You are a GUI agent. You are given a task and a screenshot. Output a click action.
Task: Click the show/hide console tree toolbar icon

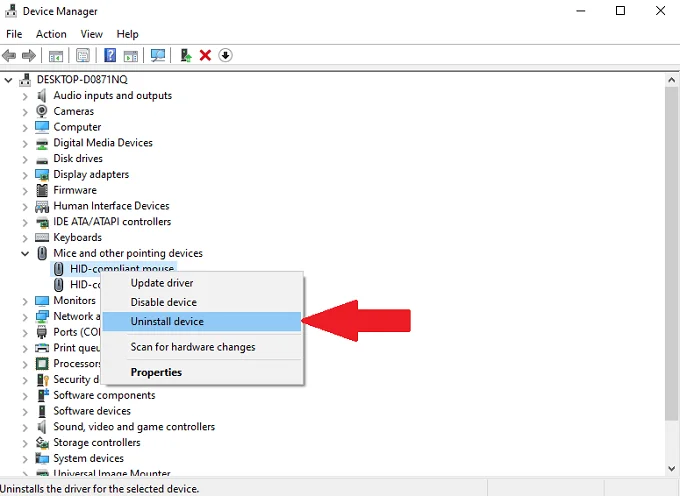point(56,56)
